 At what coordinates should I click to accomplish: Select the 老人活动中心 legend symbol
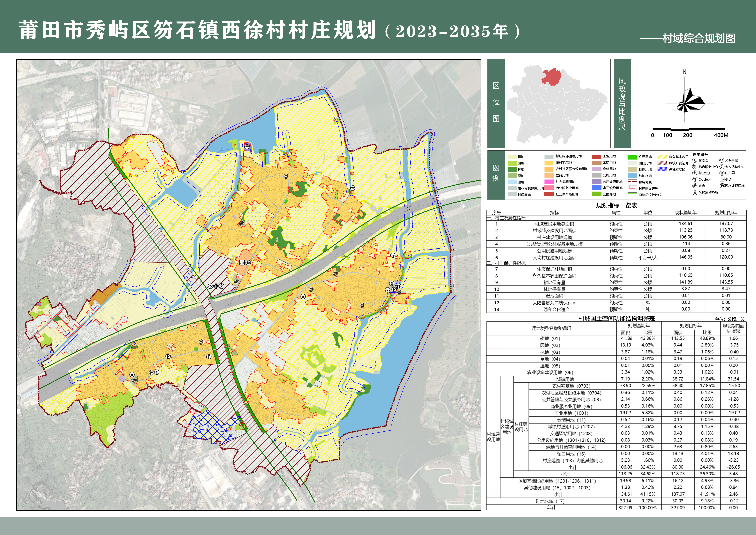[722, 167]
